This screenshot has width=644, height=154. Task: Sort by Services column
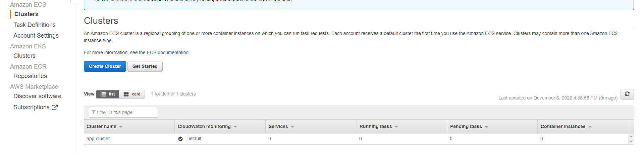coord(281,127)
